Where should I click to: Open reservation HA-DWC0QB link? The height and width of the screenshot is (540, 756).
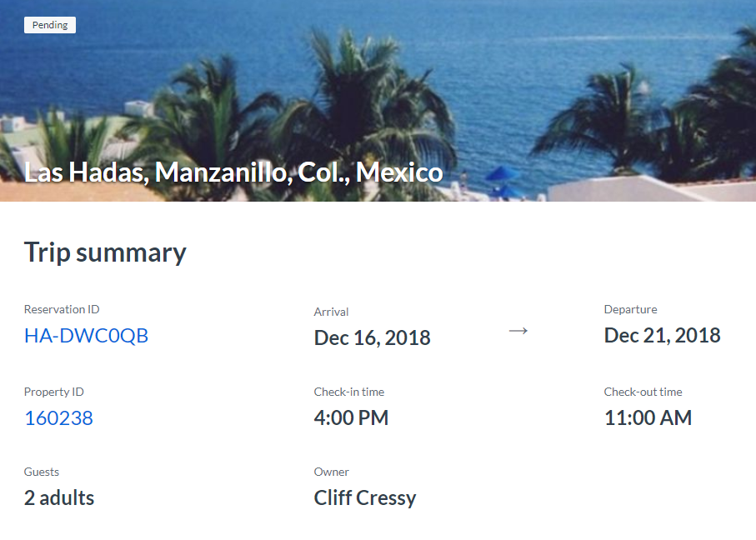(x=87, y=336)
